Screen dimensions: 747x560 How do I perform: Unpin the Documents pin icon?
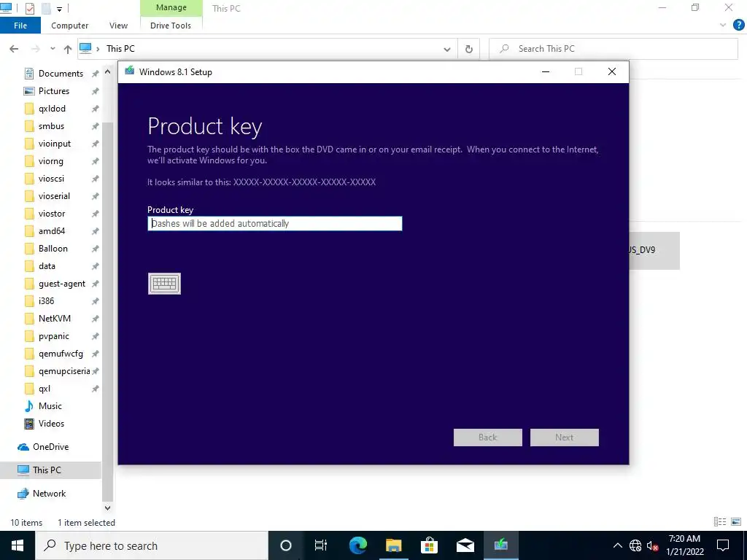pyautogui.click(x=96, y=74)
